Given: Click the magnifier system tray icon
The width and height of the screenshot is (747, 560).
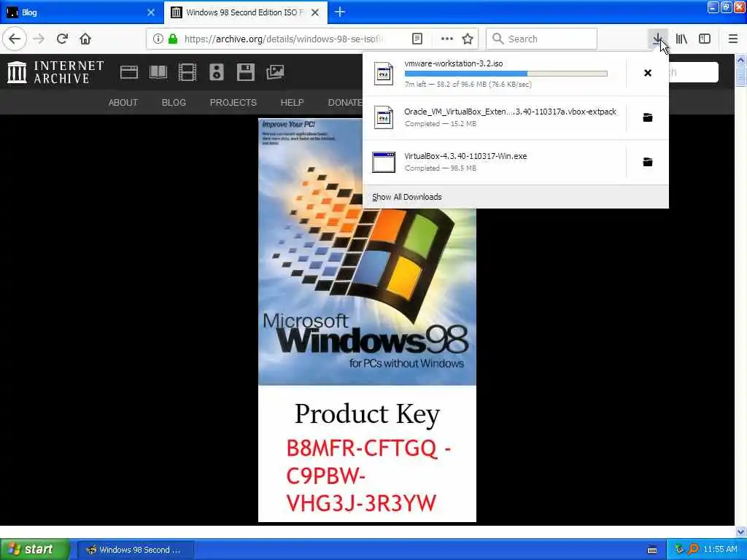Looking at the screenshot, I should click(x=693, y=549).
